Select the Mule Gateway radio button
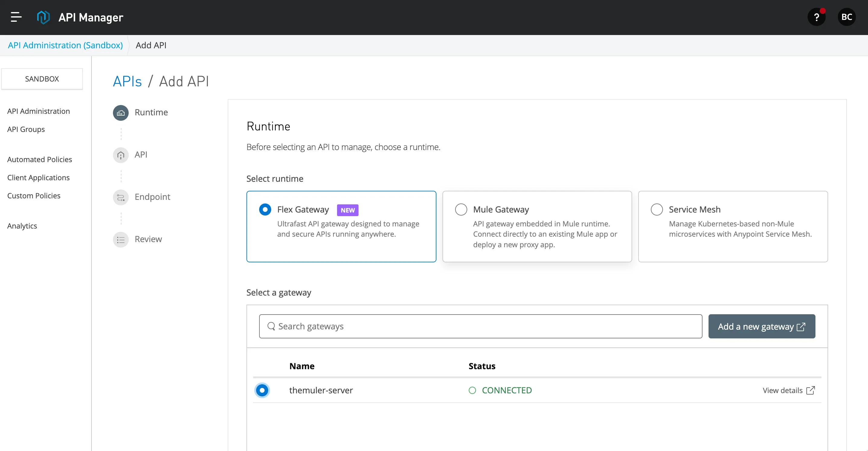The image size is (868, 451). [461, 210]
